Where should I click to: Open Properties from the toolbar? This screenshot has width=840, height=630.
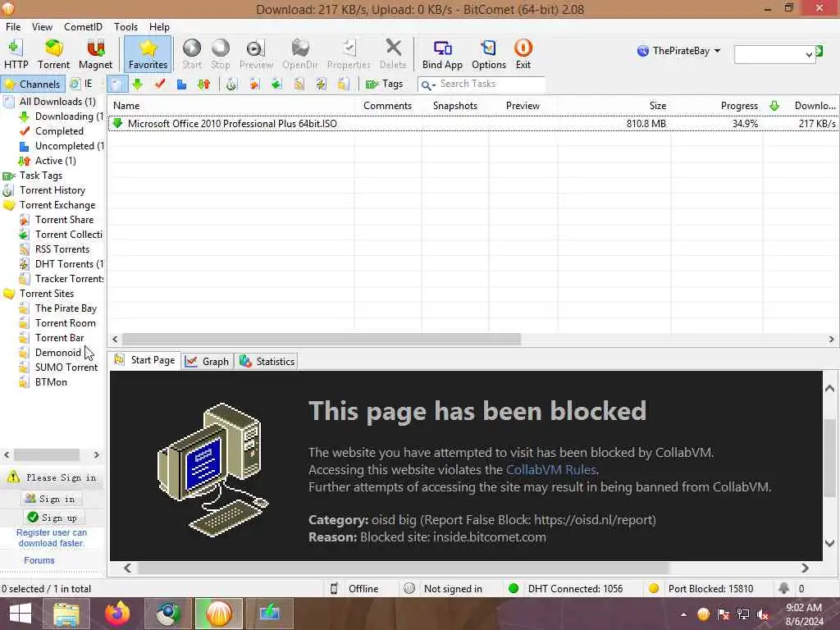click(x=349, y=54)
